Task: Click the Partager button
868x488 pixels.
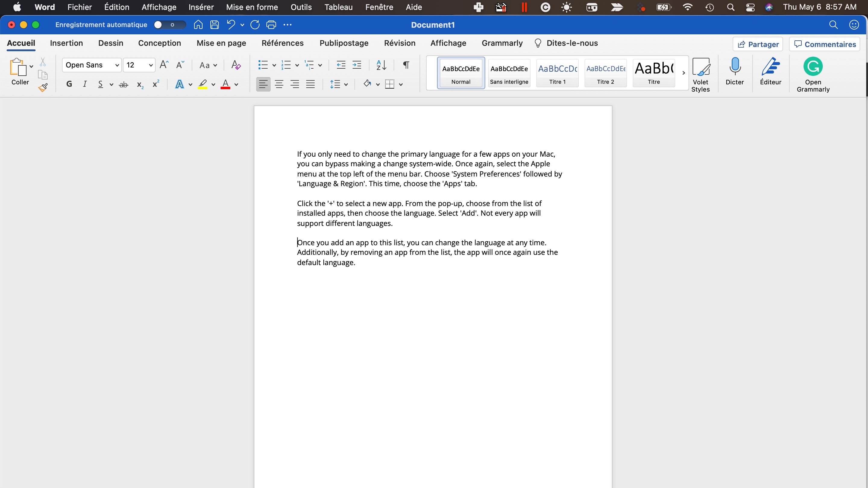Action: point(758,44)
